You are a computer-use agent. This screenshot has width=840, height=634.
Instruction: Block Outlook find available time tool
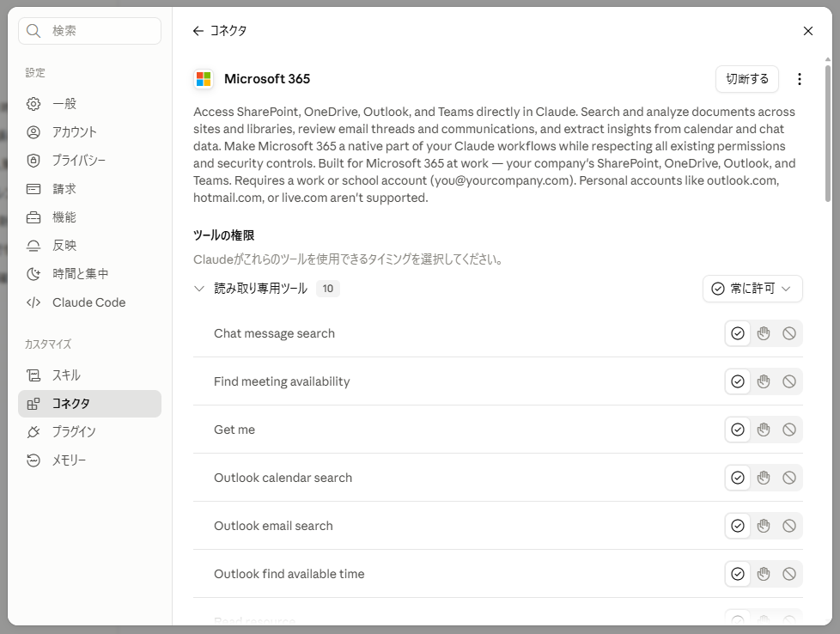(789, 574)
